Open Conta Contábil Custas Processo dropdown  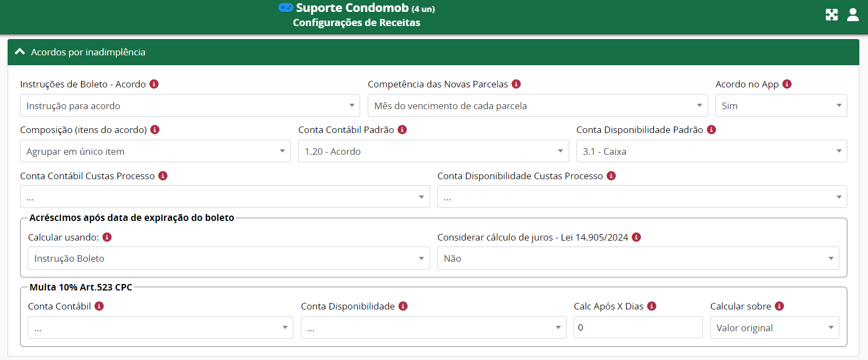(224, 197)
